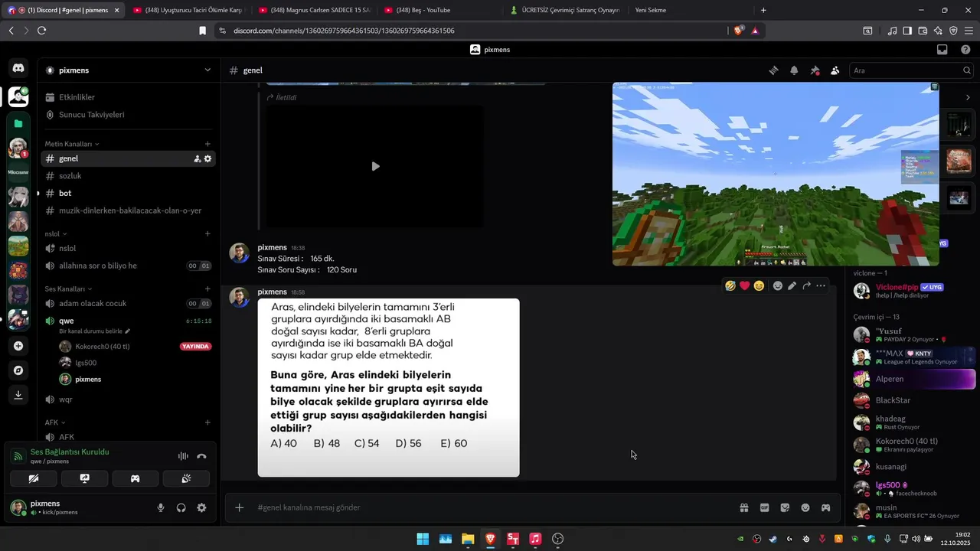Viewport: 980px width, 551px height.
Task: Click Bir kanal durumu belirle status link
Action: (95, 331)
